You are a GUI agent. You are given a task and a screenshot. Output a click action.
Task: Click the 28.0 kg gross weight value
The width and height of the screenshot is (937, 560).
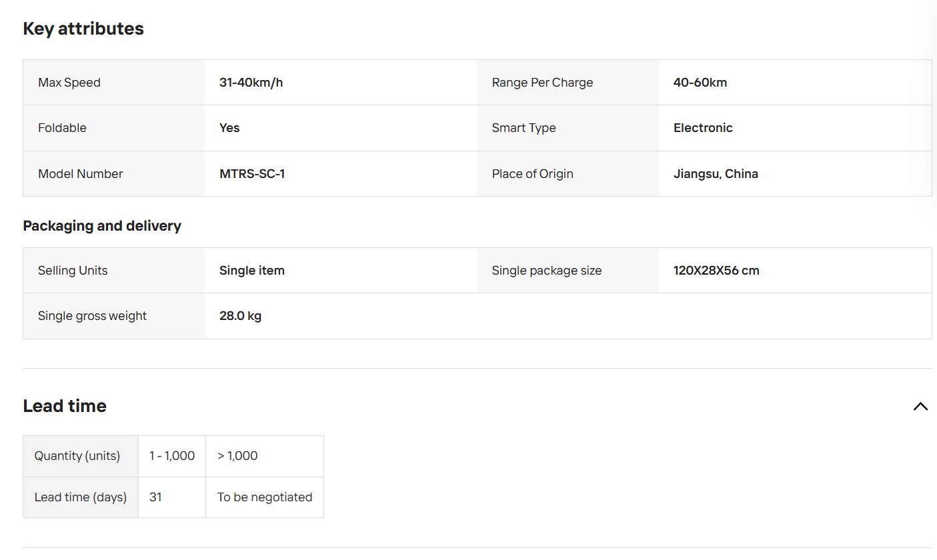[x=240, y=316]
